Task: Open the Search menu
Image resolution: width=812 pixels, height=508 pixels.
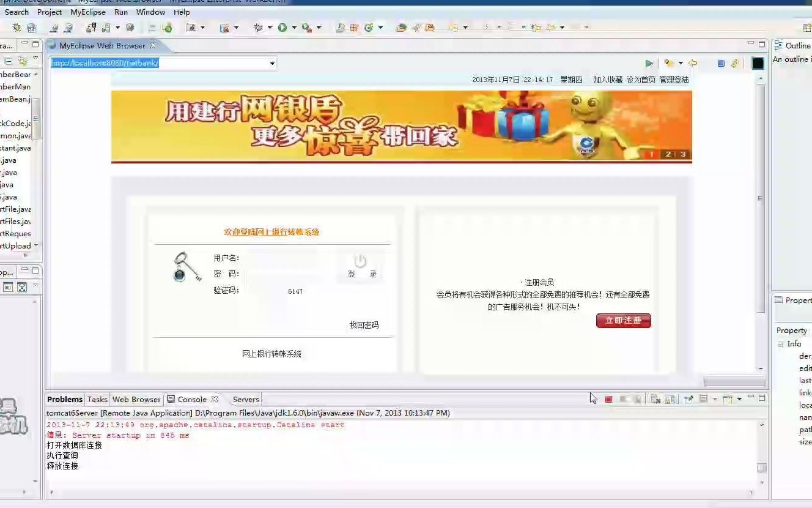Action: click(x=17, y=12)
